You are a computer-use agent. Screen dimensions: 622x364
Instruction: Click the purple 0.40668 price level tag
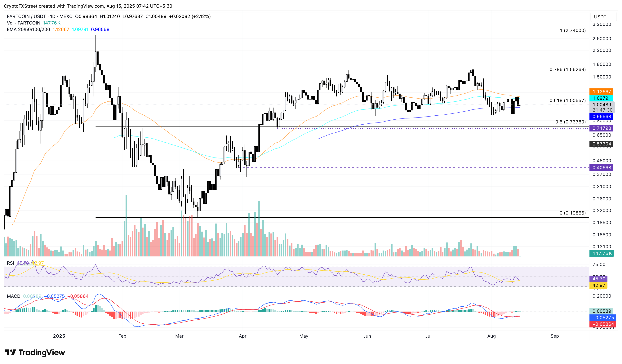(602, 168)
